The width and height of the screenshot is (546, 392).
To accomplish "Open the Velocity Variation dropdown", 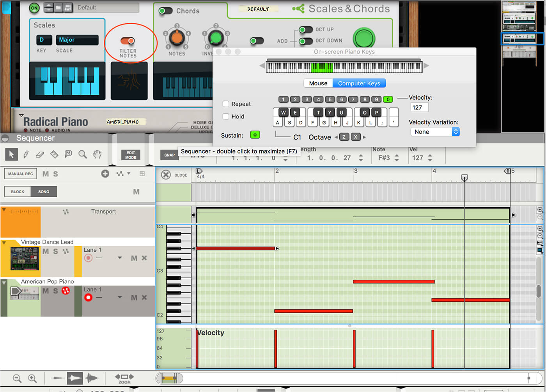I will [435, 132].
